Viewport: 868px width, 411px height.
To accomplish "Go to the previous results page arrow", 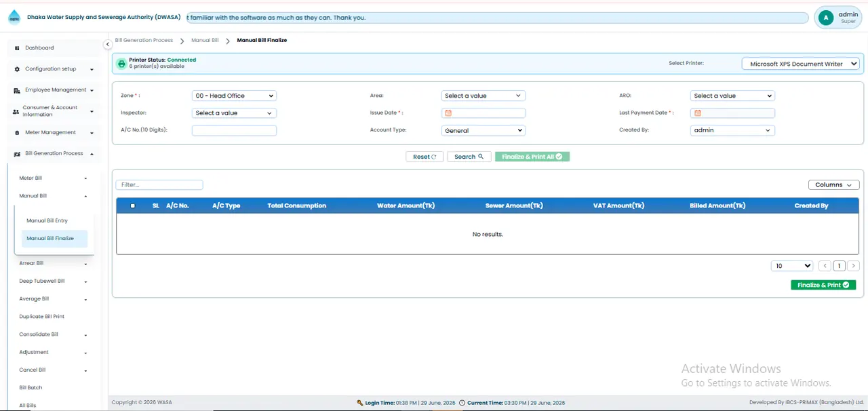I will [x=825, y=267].
